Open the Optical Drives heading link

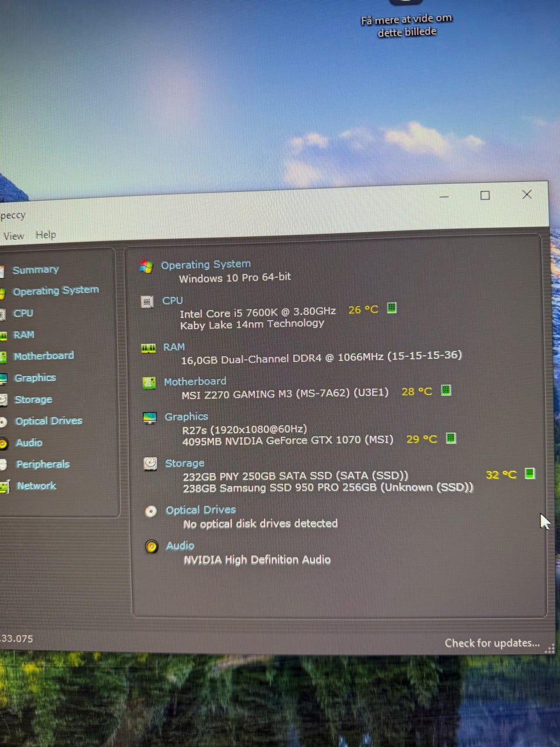[x=201, y=510]
